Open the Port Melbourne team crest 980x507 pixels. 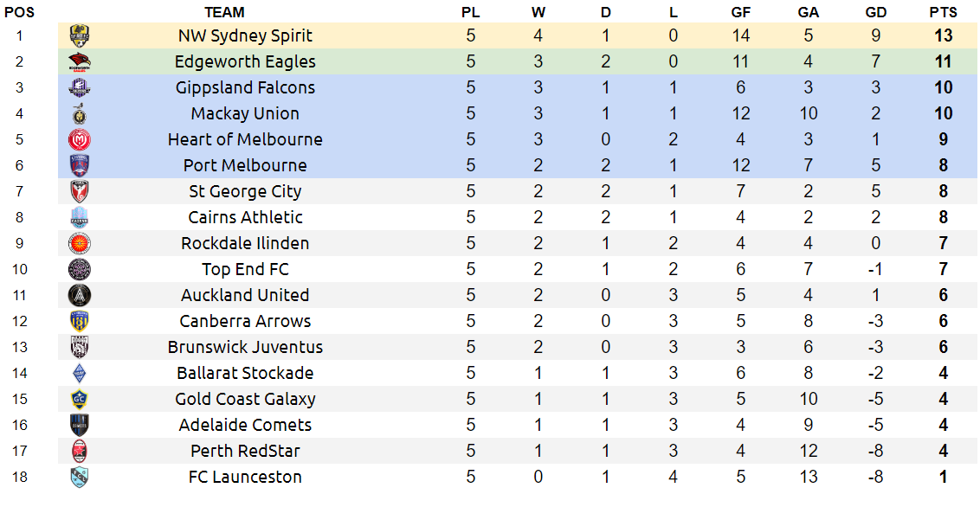click(x=80, y=165)
